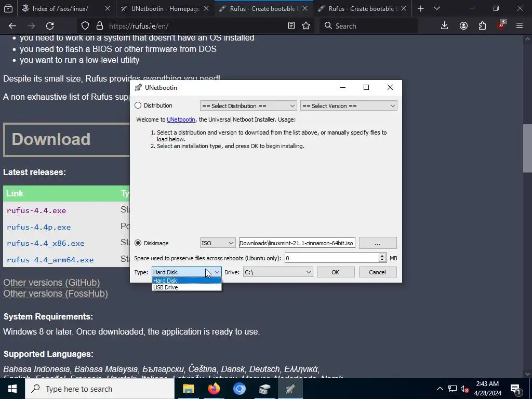This screenshot has width=532, height=399.
Task: Close the Index of /isos/linux/ tab
Action: coord(108,8)
